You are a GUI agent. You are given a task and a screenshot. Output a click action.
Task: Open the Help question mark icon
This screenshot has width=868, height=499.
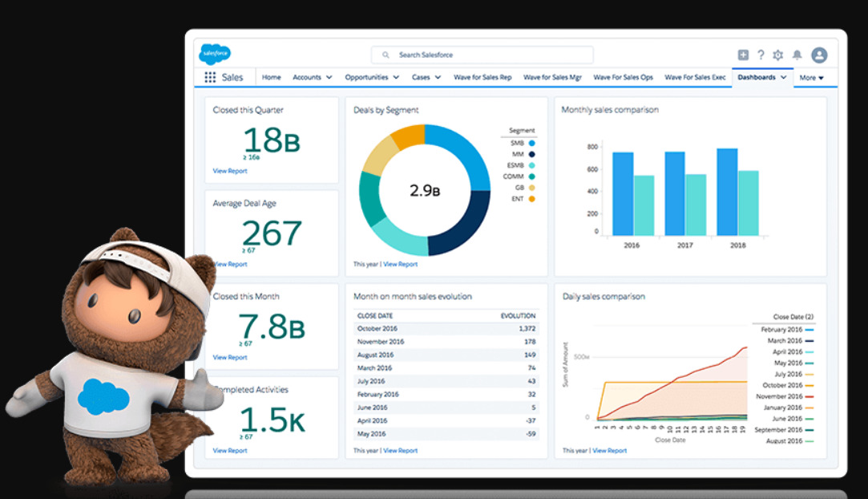[x=761, y=55]
